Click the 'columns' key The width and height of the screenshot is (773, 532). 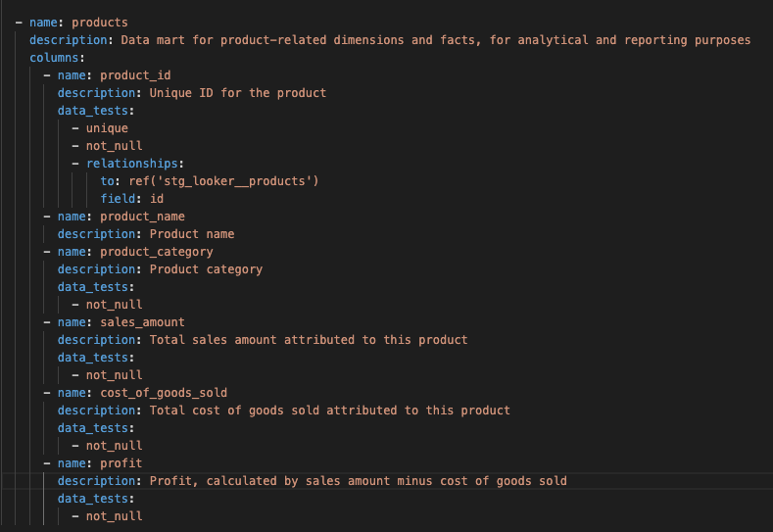54,58
